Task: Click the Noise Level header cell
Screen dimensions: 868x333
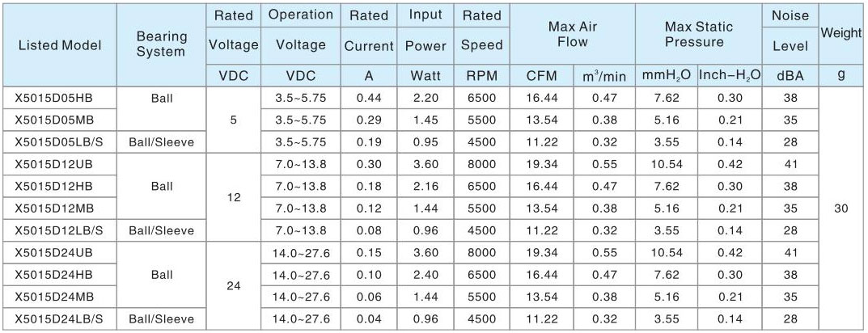Action: (790, 31)
